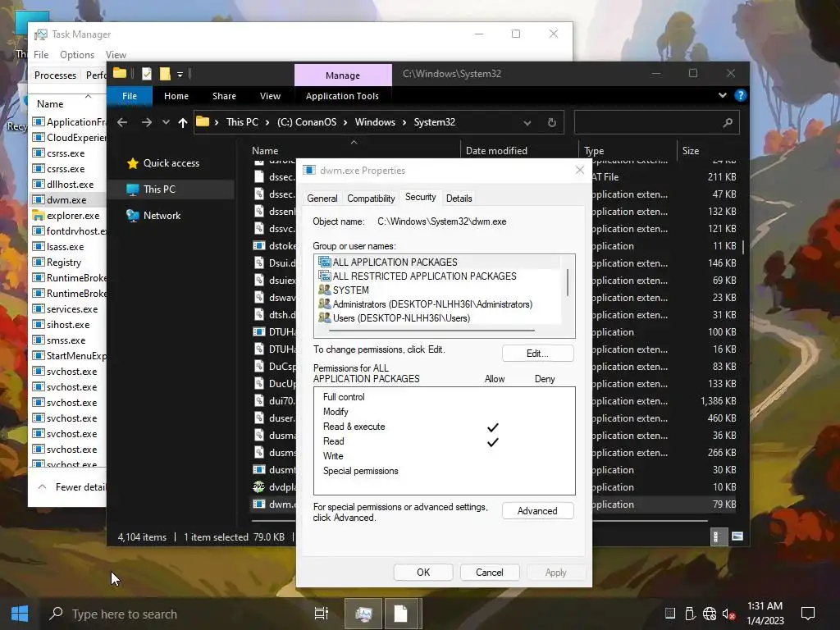Go up one folder level in Explorer
Screen dimensions: 840x630
click(183, 123)
